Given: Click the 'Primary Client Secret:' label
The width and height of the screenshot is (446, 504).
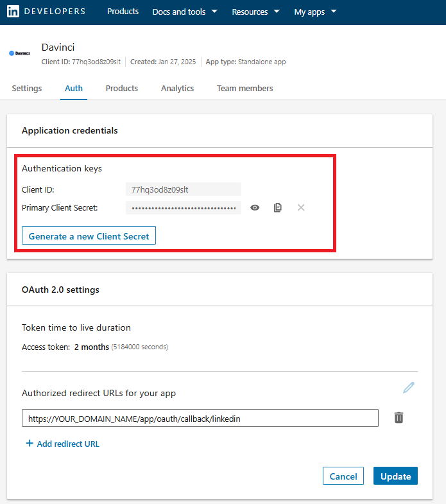Looking at the screenshot, I should [60, 207].
